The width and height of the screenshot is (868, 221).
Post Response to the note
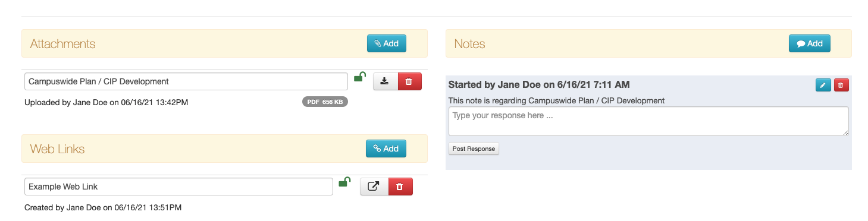(x=474, y=149)
